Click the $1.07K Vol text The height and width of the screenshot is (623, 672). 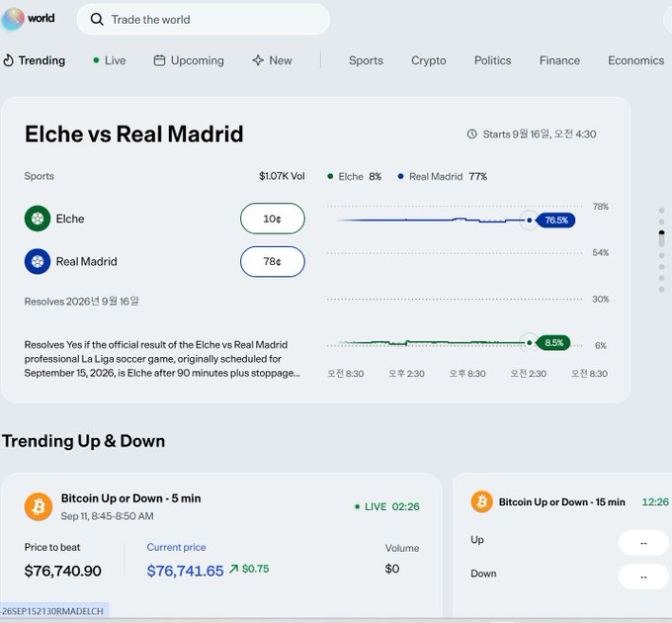coord(282,176)
